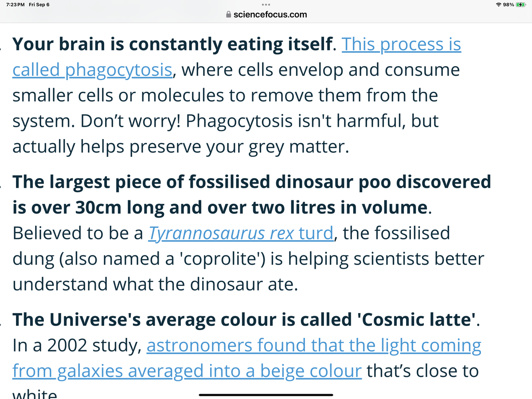Open the 'called phagocytosis' link
Image resolution: width=532 pixels, height=399 pixels.
[x=92, y=70]
